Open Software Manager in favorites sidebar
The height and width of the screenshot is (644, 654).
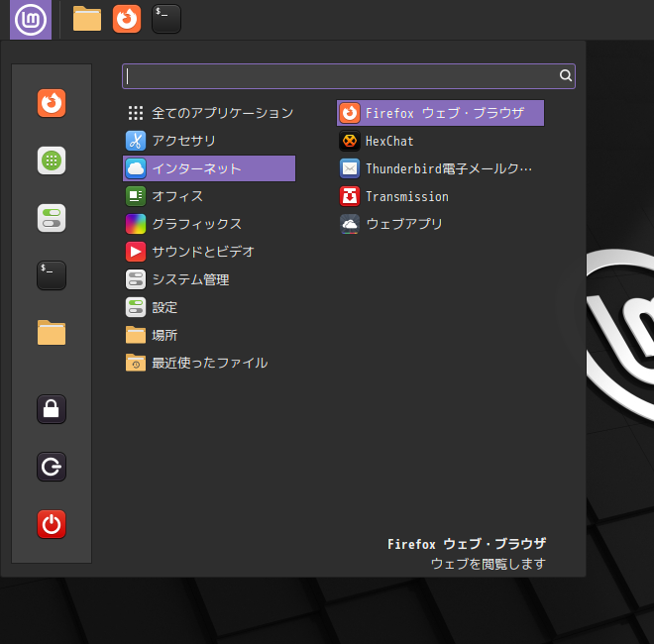(x=52, y=161)
